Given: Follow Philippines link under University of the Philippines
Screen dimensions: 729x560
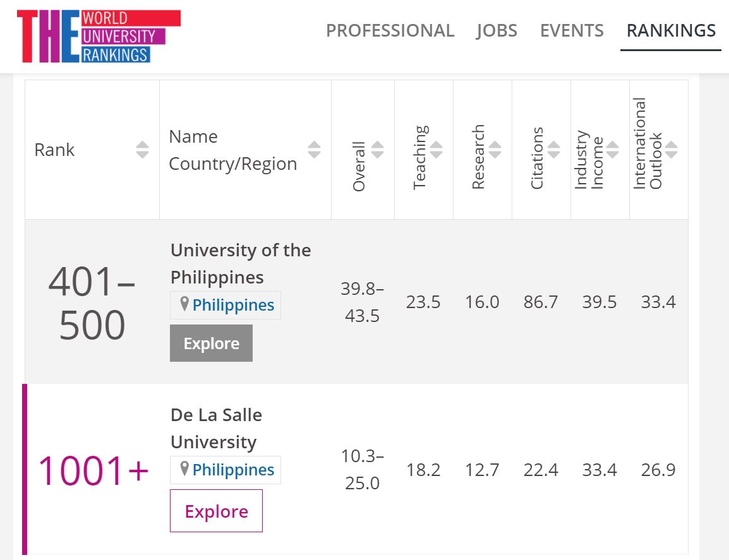Looking at the screenshot, I should point(233,305).
